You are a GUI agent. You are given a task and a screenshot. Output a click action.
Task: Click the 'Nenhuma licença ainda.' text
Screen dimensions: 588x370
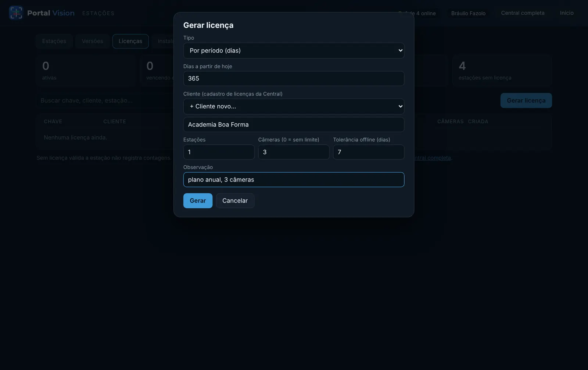coord(75,137)
